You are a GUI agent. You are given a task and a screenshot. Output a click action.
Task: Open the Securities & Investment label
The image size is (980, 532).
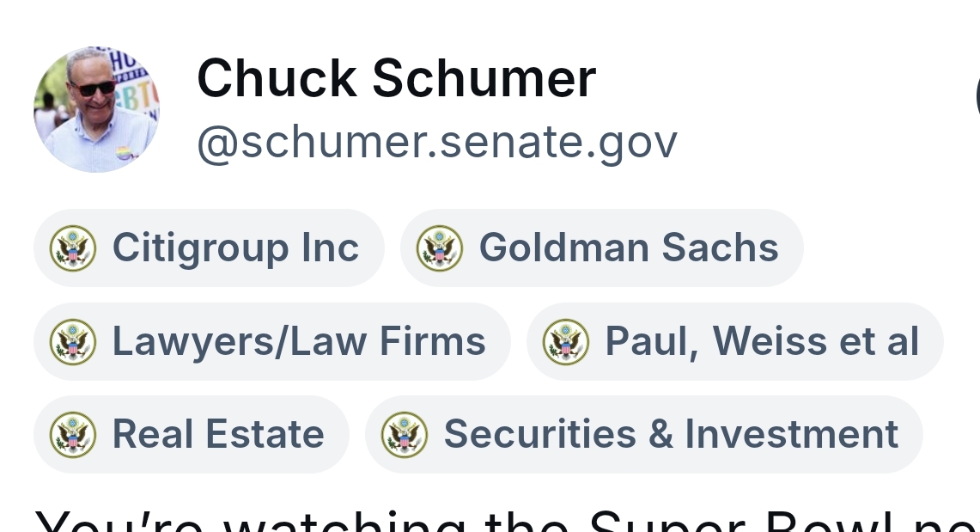671,435
